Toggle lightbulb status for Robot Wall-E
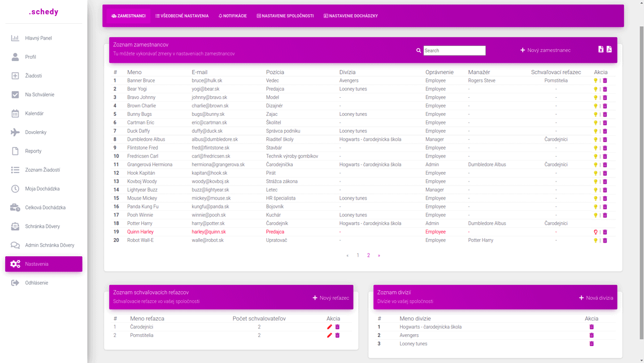 595,240
